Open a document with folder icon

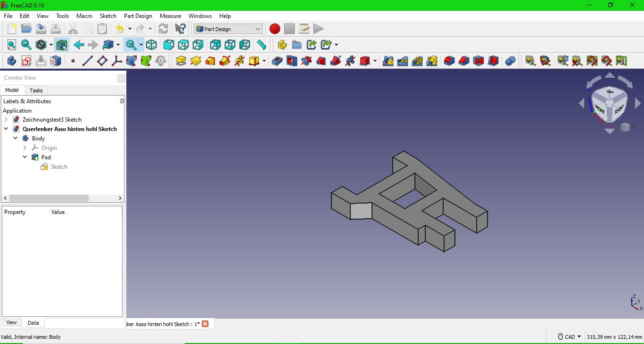[x=26, y=29]
